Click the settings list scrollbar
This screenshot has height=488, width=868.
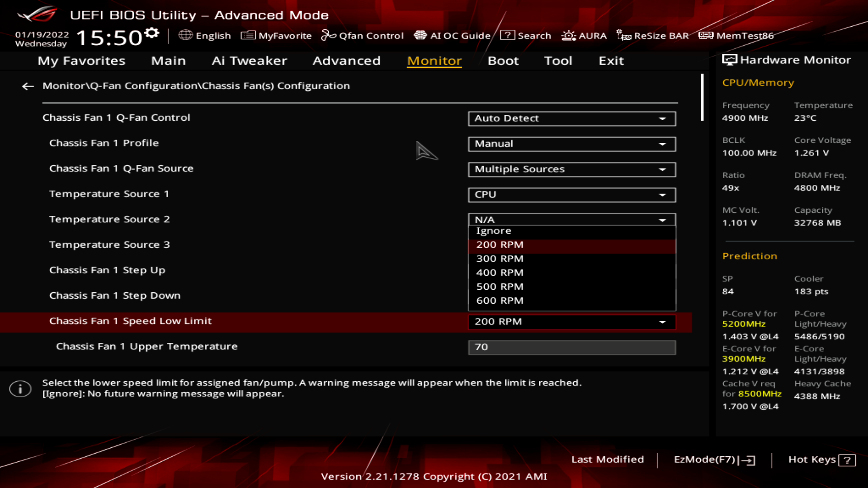[702, 97]
